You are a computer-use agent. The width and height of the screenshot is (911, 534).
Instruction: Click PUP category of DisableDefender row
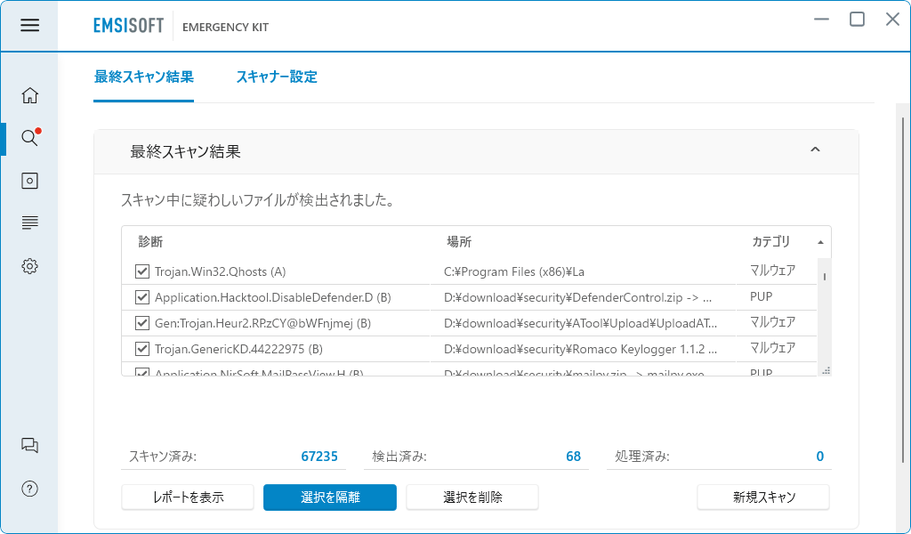tap(761, 296)
